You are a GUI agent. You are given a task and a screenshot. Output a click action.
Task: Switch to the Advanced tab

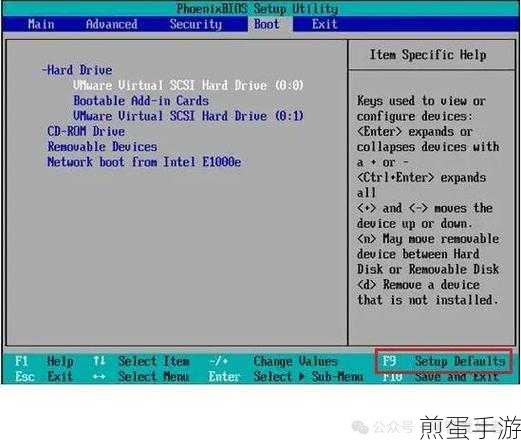[111, 24]
